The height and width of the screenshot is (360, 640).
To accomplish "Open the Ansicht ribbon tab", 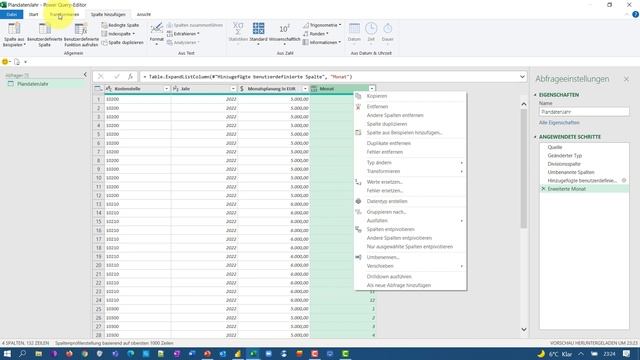I will click(144, 14).
